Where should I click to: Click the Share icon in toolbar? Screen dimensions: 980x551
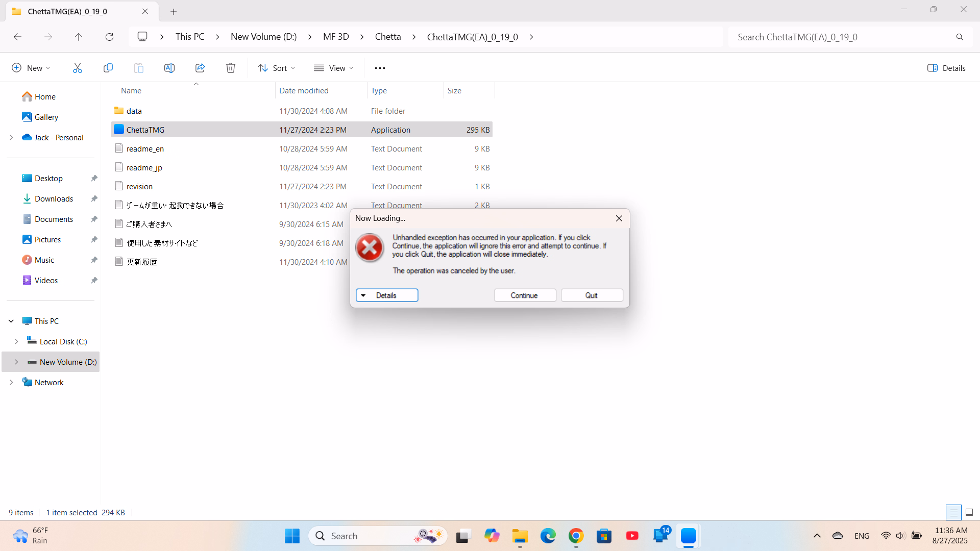coord(200,68)
